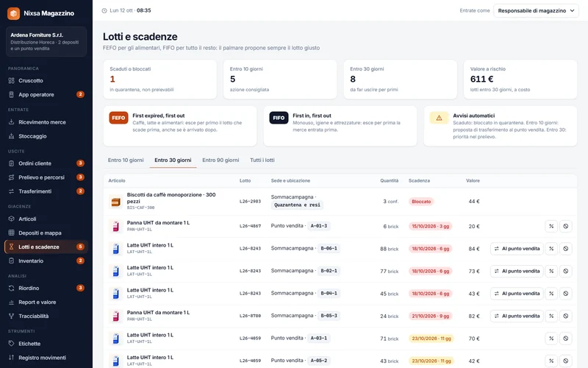This screenshot has height=368, width=588.
Task: Open Cruscotto dashboard from the sidebar
Action: point(46,80)
